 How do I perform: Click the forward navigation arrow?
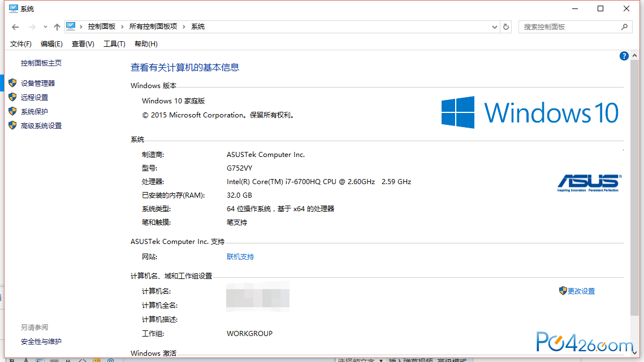32,27
